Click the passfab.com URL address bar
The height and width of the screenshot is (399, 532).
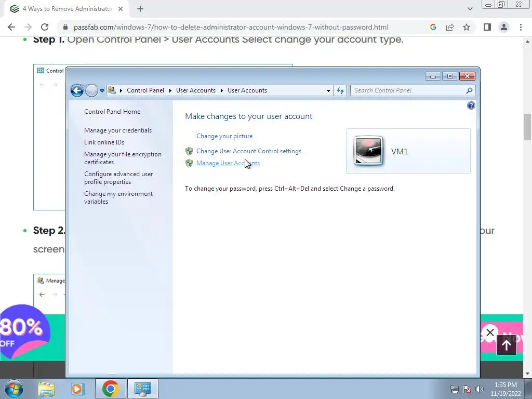[x=231, y=27]
